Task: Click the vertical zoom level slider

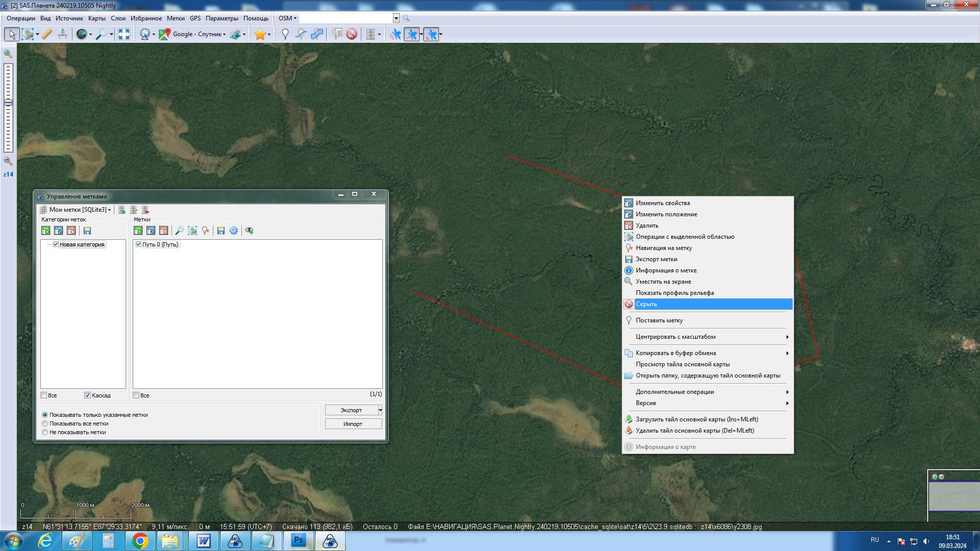Action: click(8, 108)
